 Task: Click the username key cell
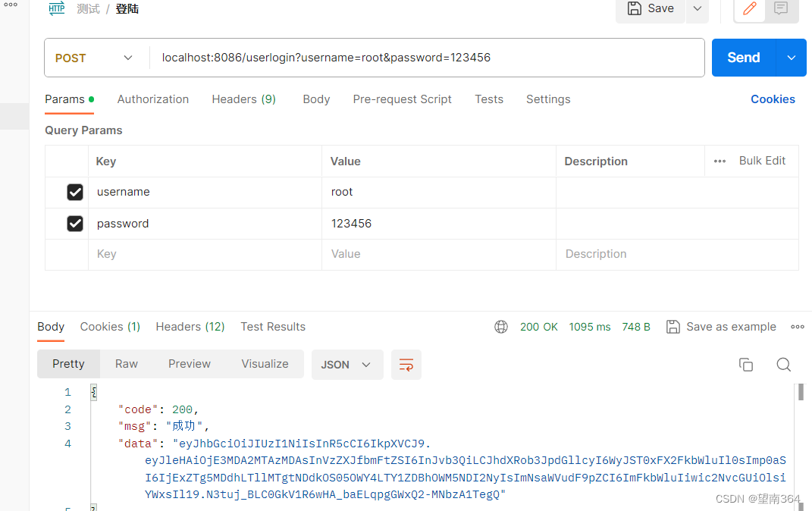[205, 192]
